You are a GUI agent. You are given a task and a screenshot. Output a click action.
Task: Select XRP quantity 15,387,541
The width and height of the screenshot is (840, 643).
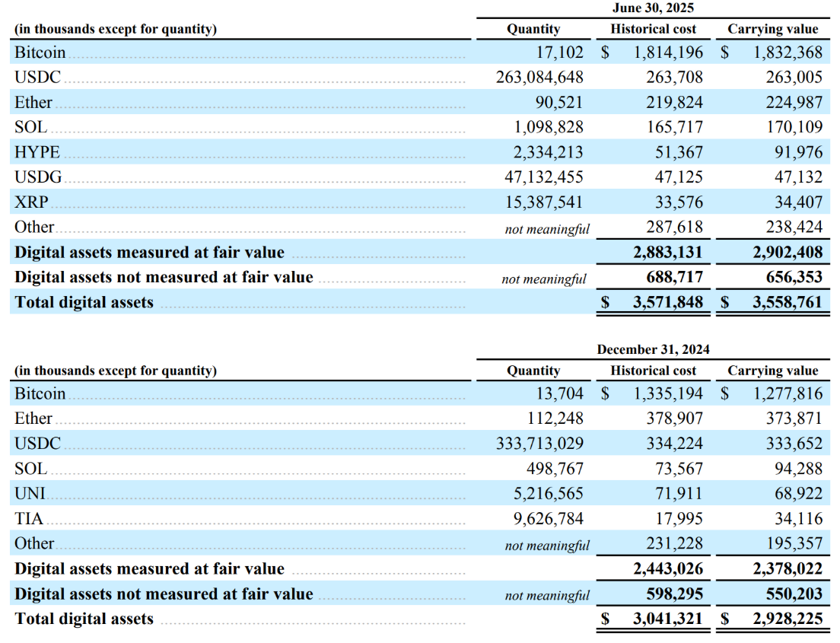click(544, 202)
